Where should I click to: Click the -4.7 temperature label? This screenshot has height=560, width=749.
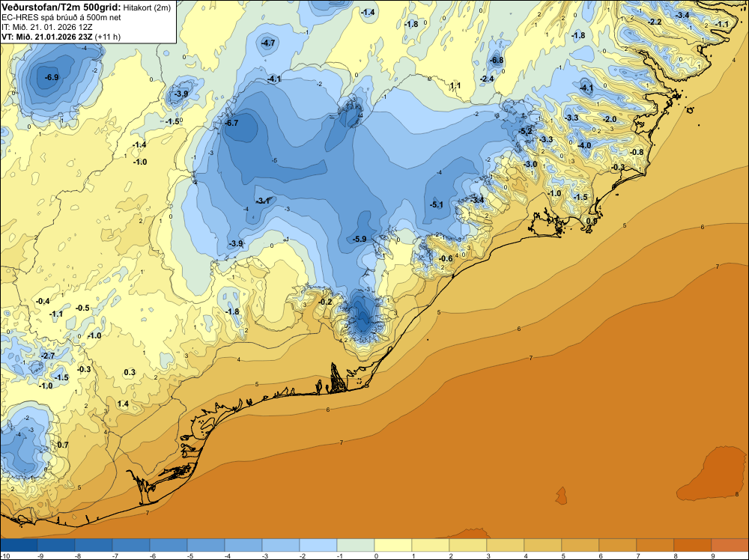tap(268, 43)
